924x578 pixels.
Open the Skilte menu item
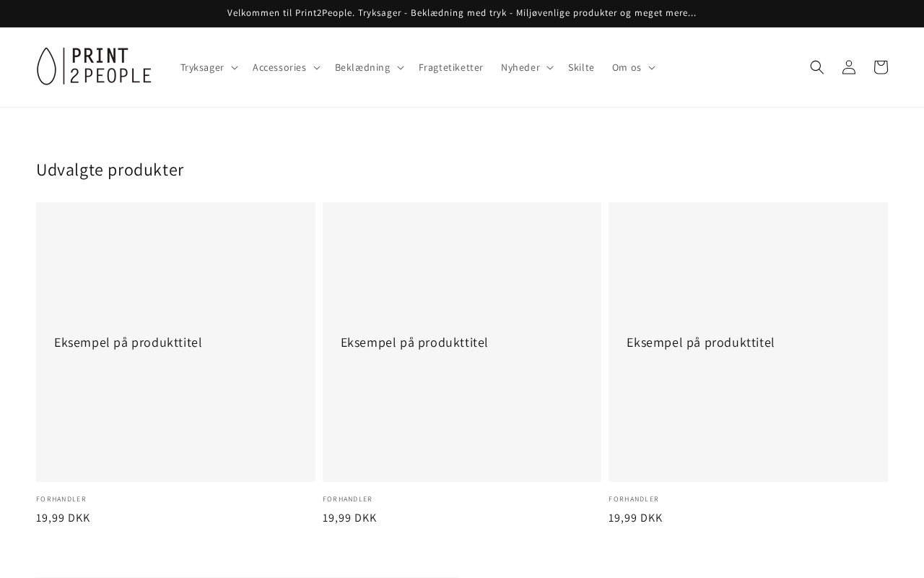[x=581, y=67]
